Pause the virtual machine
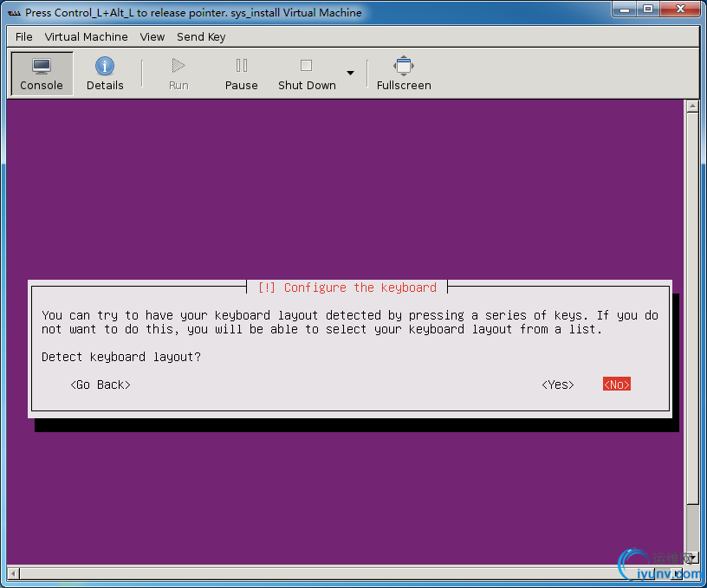 (241, 74)
